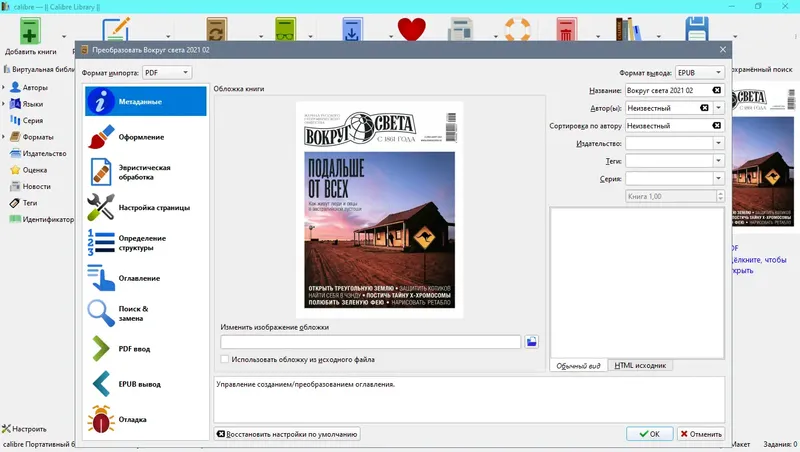800x452 pixels.
Task: Open the EPUB вывод section
Action: tap(146, 384)
